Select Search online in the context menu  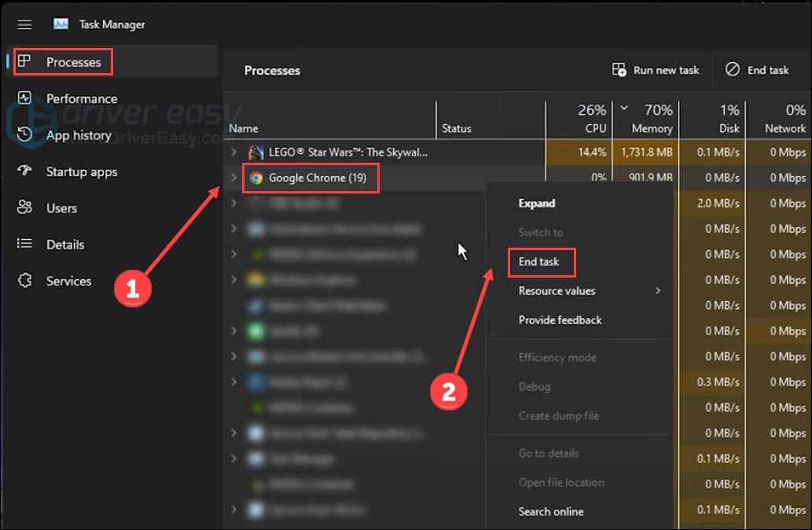[551, 511]
